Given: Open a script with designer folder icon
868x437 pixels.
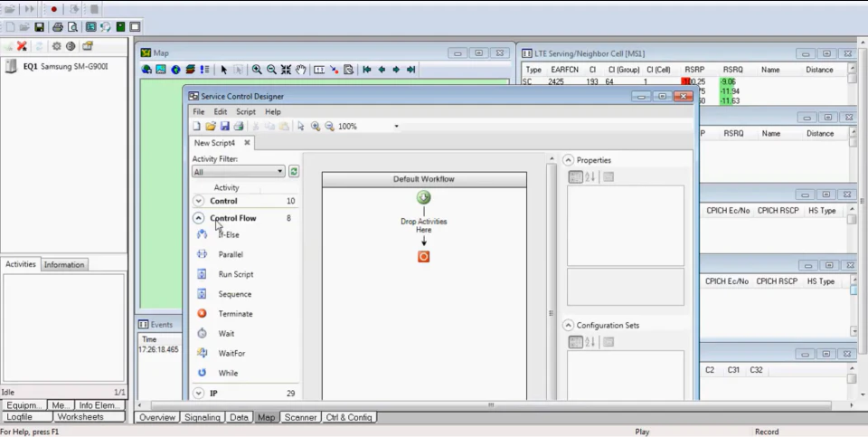Looking at the screenshot, I should click(211, 127).
